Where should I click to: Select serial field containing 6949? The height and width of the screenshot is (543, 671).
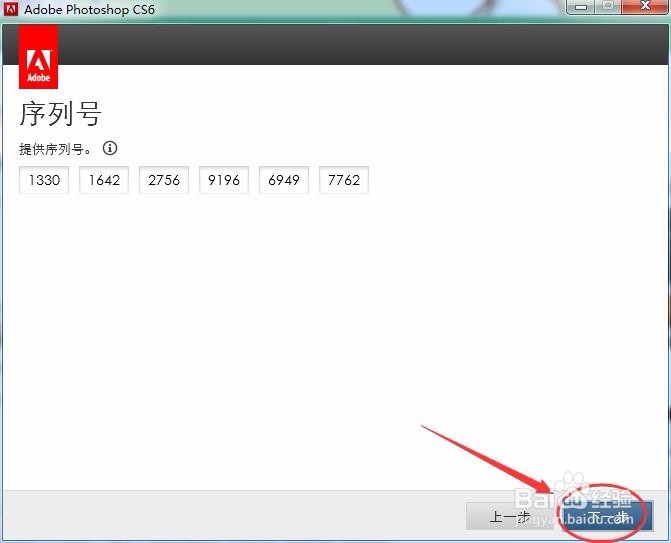tap(284, 180)
